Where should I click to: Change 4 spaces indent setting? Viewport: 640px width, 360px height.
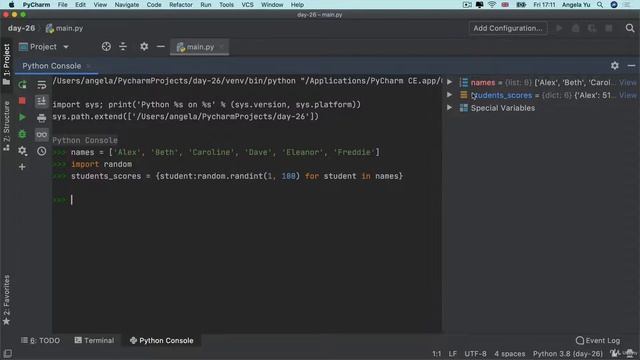click(x=510, y=353)
